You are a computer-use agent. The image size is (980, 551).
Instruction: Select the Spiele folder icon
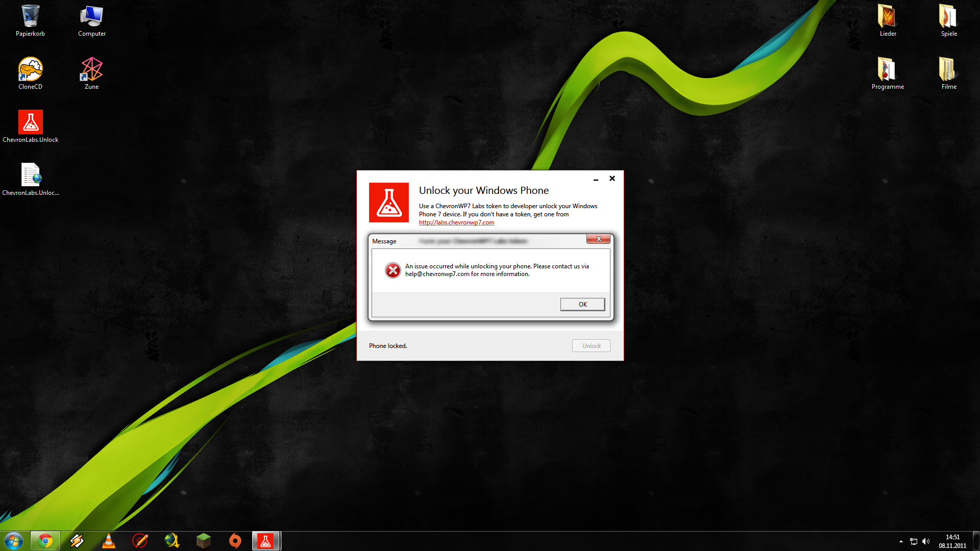(x=949, y=20)
